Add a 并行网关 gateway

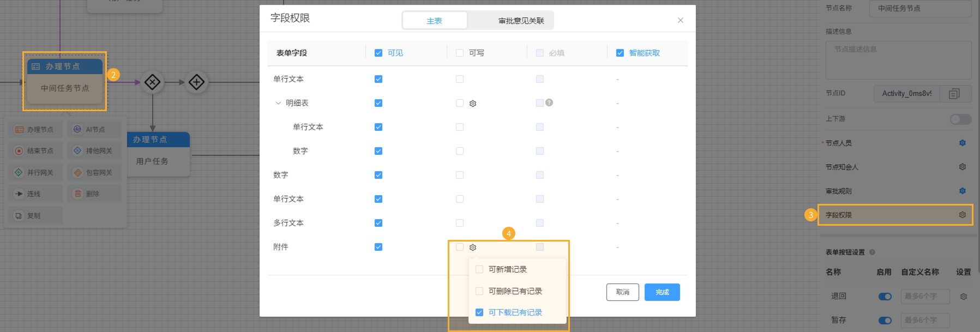pyautogui.click(x=34, y=173)
